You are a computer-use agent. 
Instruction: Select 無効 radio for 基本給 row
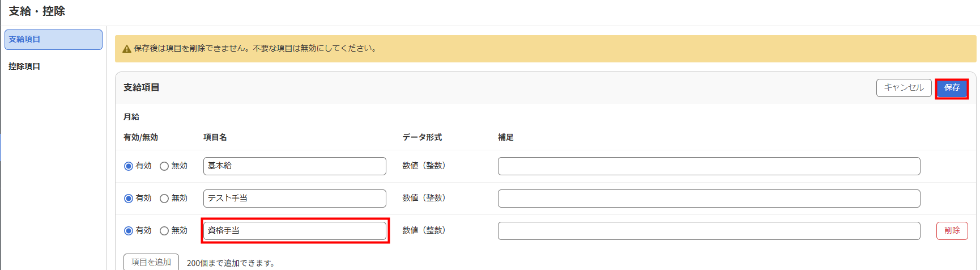[164, 166]
